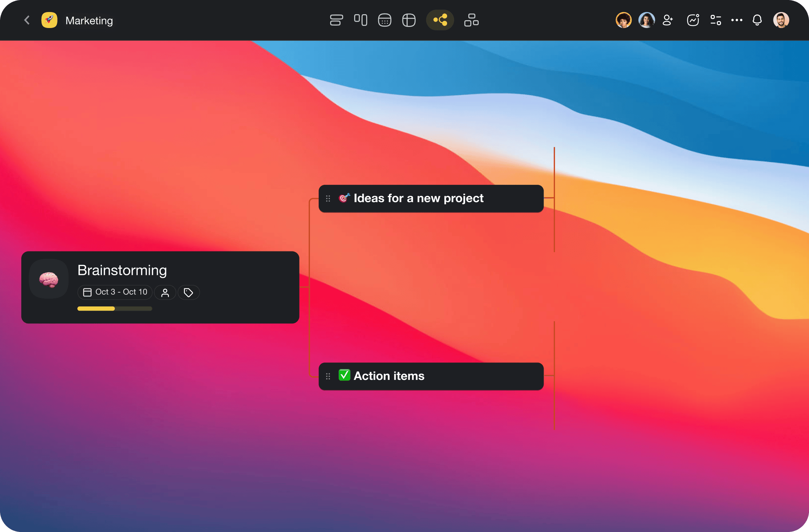Click the assignee person button on Brainstorming
Image resolution: width=809 pixels, height=532 pixels.
coord(165,293)
